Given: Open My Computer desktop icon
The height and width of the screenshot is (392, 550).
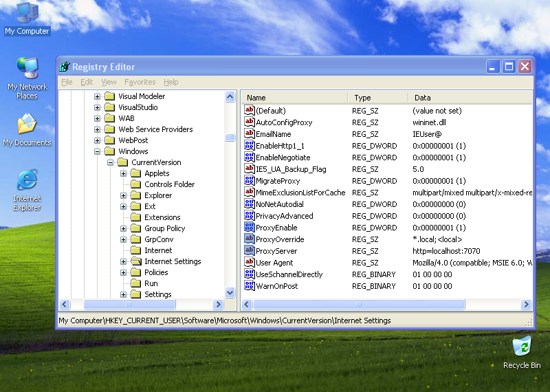Looking at the screenshot, I should click(x=27, y=19).
